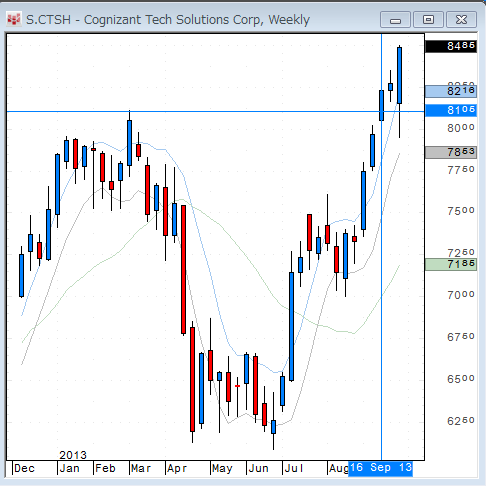Viewport: 486px width, 486px height.
Task: Click the Dec label on time axis
Action: (x=24, y=468)
